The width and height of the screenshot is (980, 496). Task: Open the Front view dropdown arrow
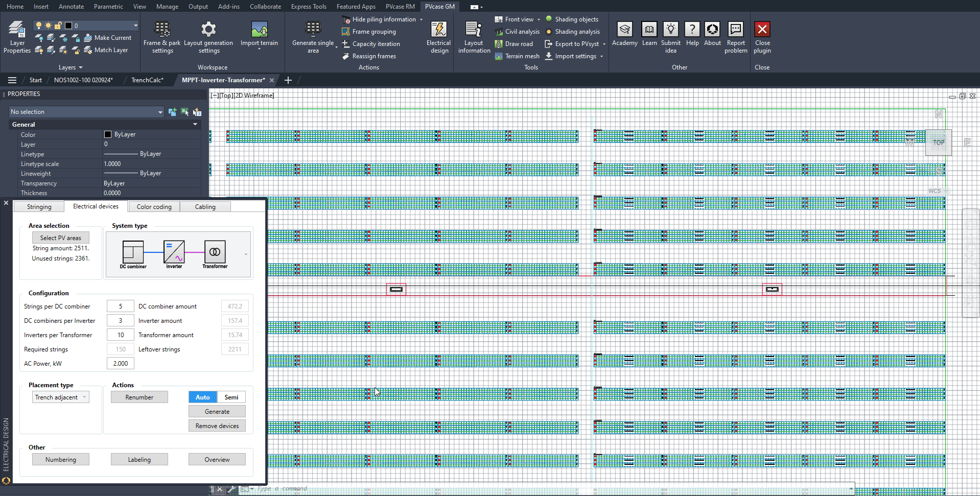539,19
